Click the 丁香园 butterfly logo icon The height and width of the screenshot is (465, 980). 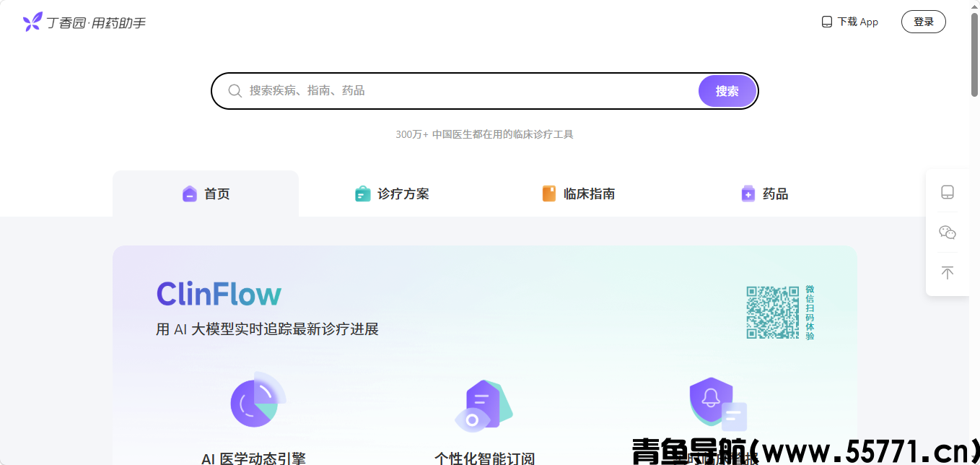[x=32, y=22]
